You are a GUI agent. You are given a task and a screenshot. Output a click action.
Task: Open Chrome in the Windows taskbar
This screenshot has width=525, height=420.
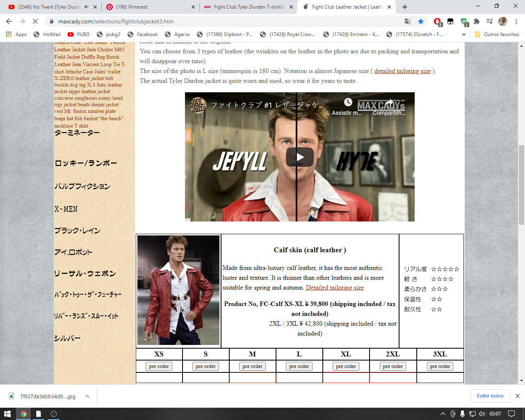tap(23, 414)
